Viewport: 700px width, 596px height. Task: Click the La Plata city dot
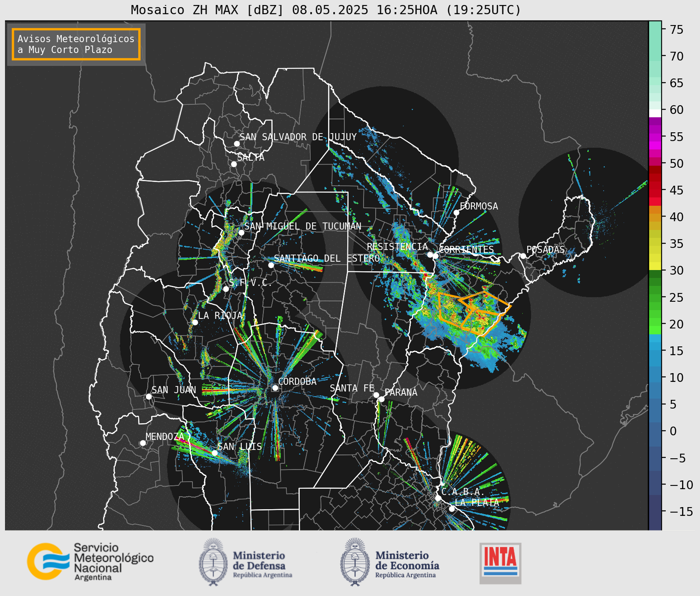pyautogui.click(x=452, y=509)
